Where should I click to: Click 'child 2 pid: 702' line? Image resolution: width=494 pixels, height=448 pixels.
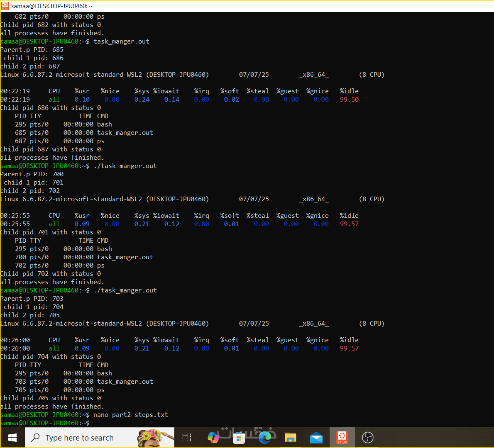(30, 191)
